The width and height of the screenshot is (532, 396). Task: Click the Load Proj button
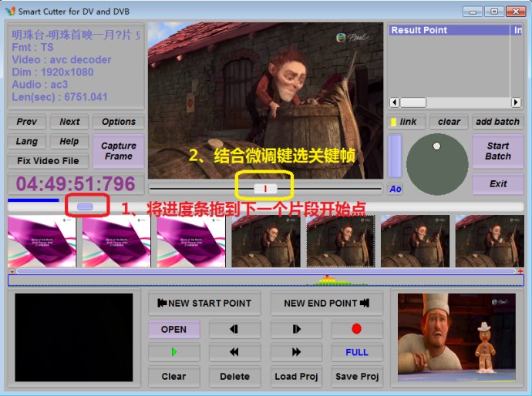[296, 376]
